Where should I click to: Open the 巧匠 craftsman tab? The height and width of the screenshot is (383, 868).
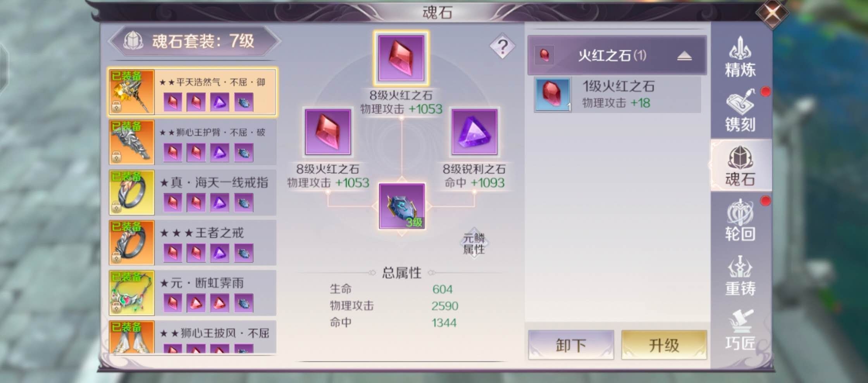740,330
